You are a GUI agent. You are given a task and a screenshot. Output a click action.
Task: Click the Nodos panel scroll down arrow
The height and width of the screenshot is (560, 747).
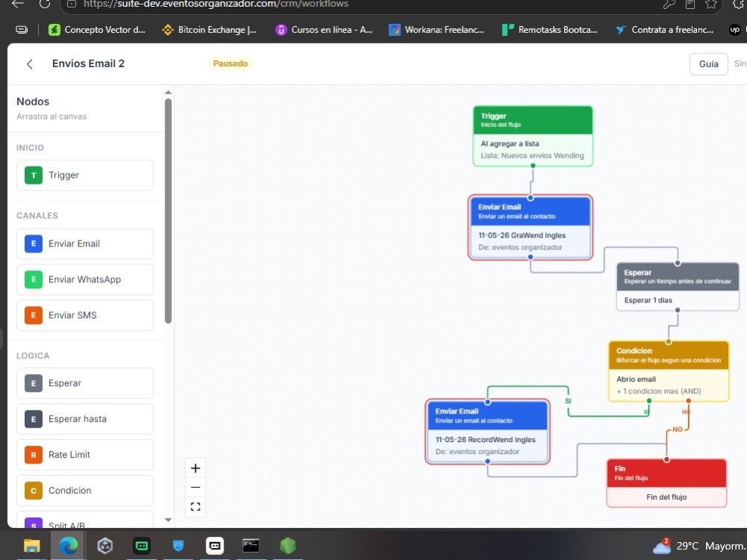click(168, 520)
